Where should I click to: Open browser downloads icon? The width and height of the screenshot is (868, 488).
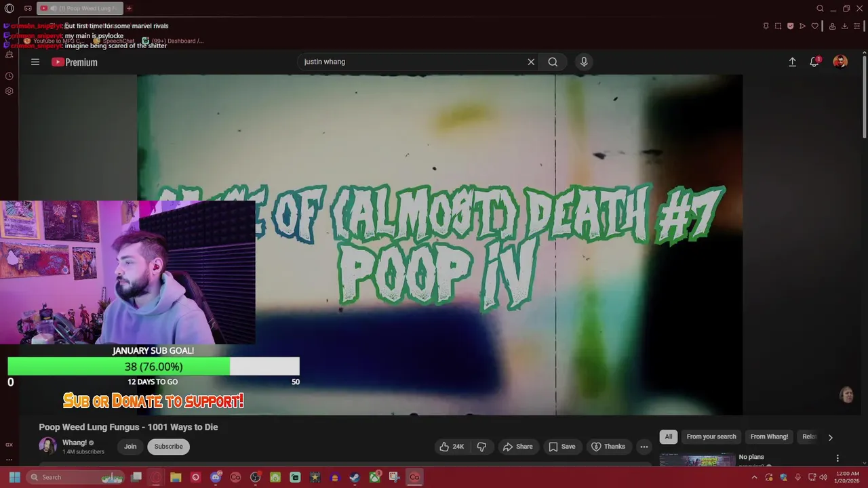tap(844, 26)
